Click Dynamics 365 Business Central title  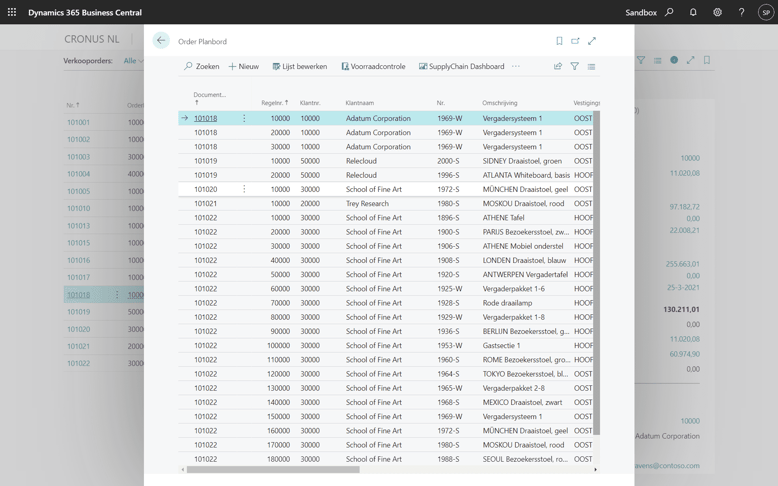click(85, 12)
